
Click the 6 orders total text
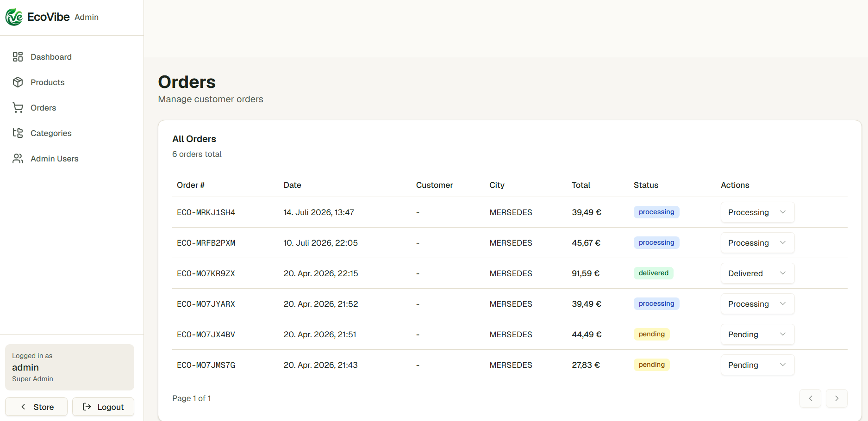click(197, 154)
